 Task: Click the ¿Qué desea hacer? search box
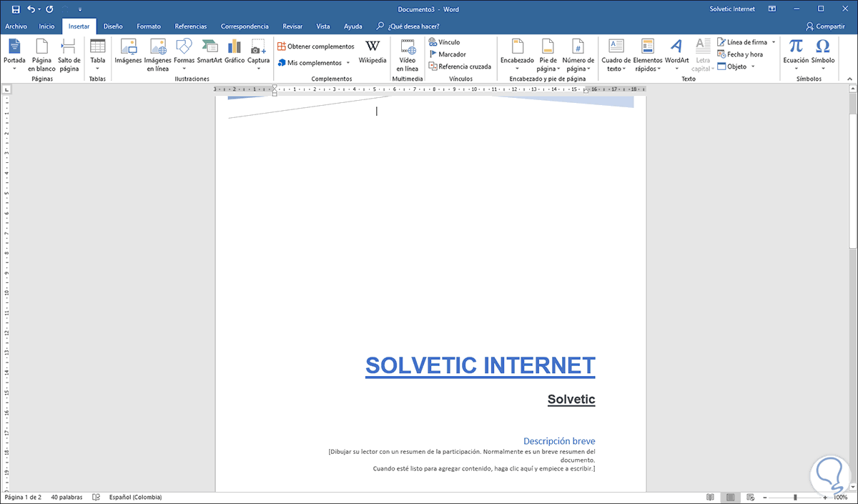[x=408, y=26]
